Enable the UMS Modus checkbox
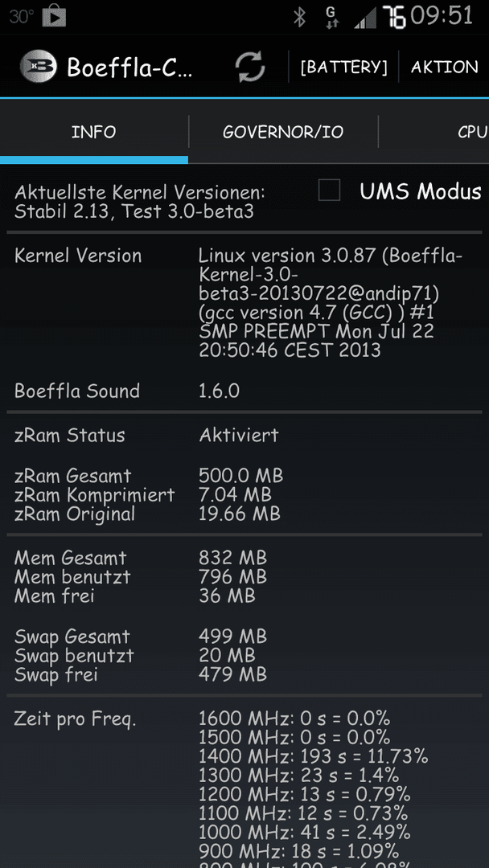 pos(329,190)
